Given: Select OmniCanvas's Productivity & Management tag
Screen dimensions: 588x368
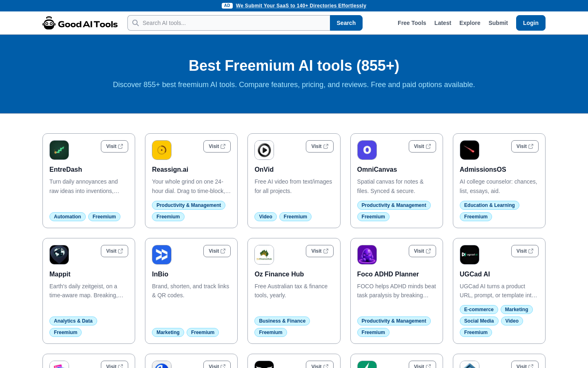Looking at the screenshot, I should 394,205.
